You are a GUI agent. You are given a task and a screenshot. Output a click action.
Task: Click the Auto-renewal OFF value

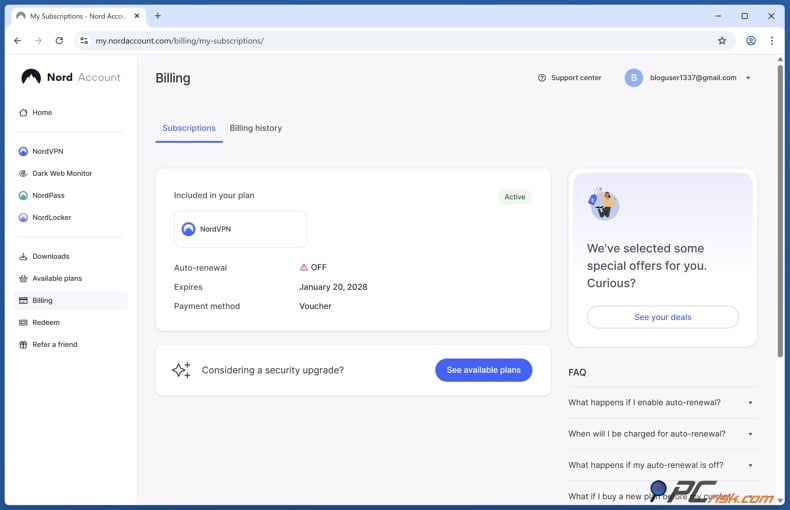[x=318, y=268]
